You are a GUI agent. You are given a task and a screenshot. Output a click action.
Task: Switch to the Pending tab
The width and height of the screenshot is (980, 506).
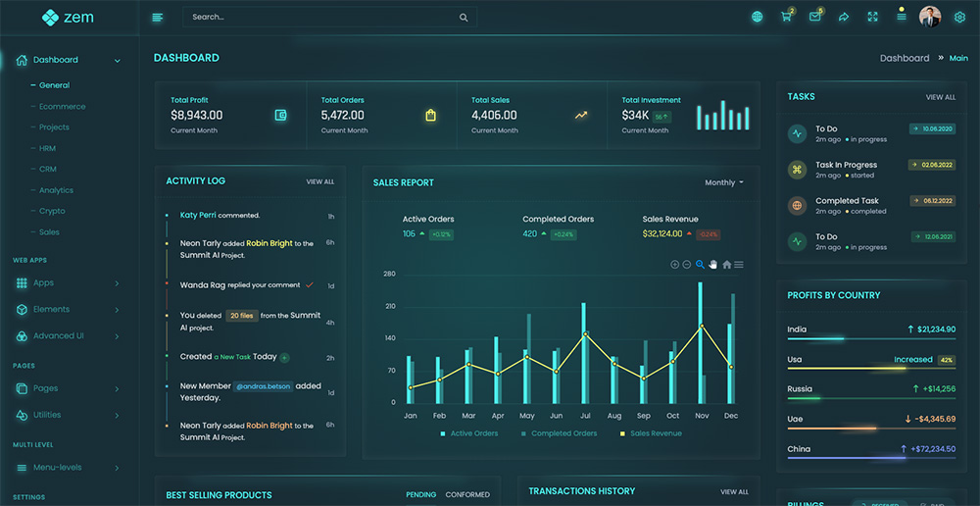tap(421, 495)
